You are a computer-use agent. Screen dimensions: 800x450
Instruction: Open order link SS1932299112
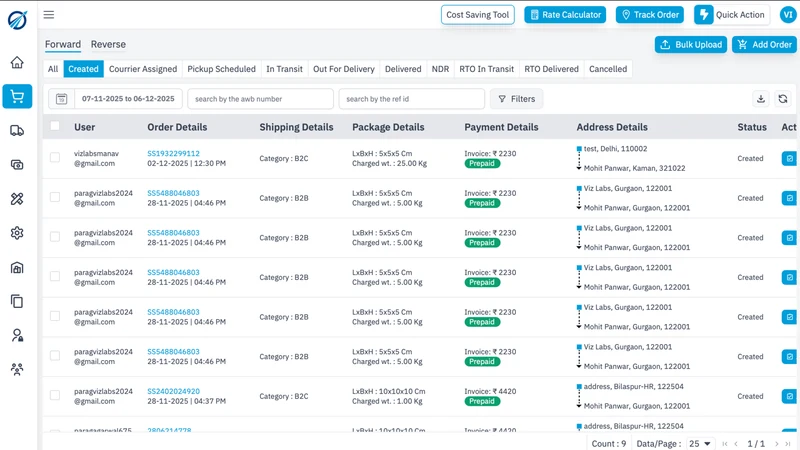173,154
